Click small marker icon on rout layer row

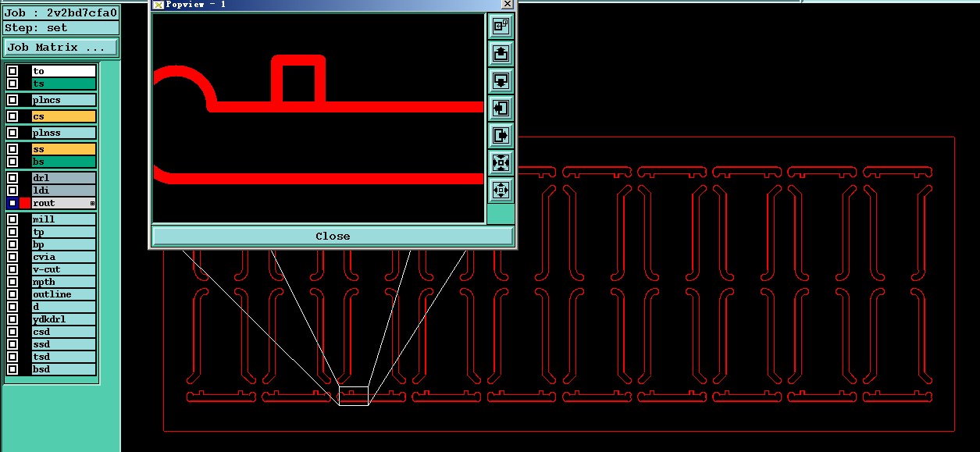coord(92,203)
